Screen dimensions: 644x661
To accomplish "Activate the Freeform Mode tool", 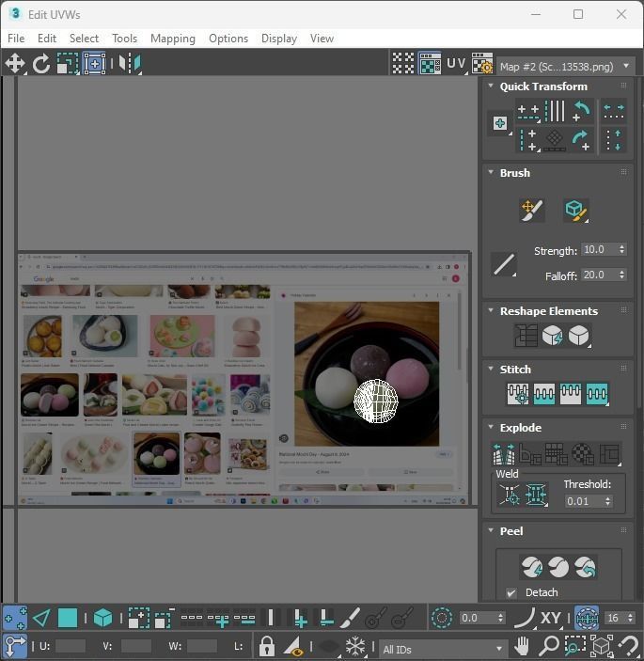I will tap(94, 64).
